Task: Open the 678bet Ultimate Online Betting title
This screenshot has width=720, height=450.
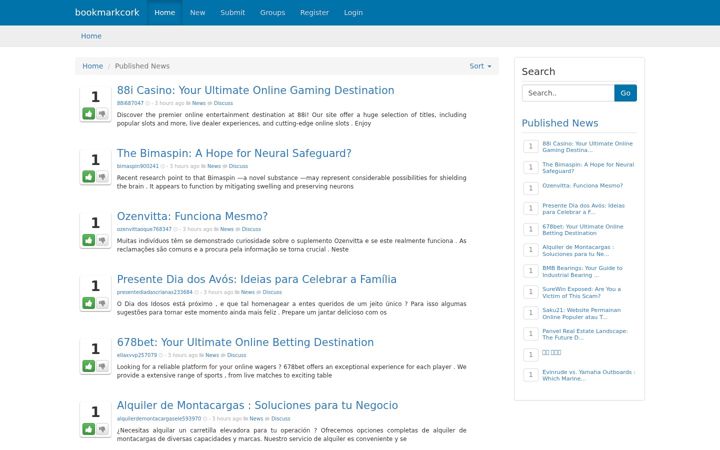Action: pos(245,342)
